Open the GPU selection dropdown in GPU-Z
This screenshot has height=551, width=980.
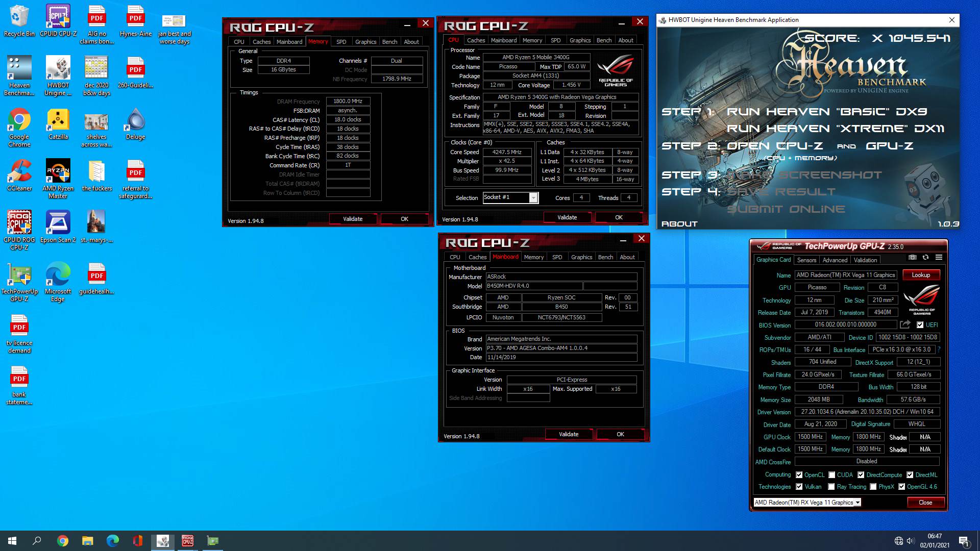pyautogui.click(x=858, y=503)
